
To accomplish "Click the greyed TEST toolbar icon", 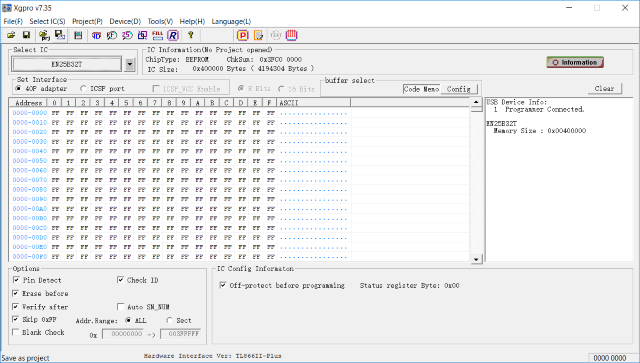I will click(x=276, y=36).
